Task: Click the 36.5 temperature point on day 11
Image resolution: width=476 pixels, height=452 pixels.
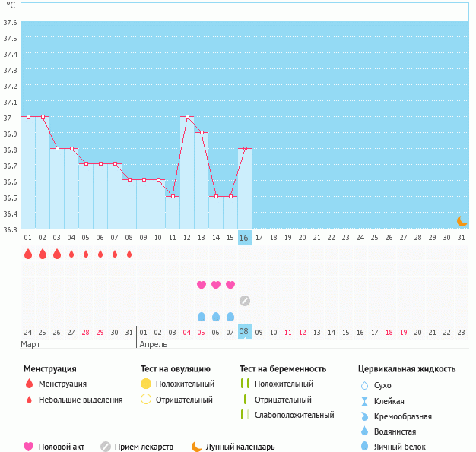Action: (x=173, y=197)
